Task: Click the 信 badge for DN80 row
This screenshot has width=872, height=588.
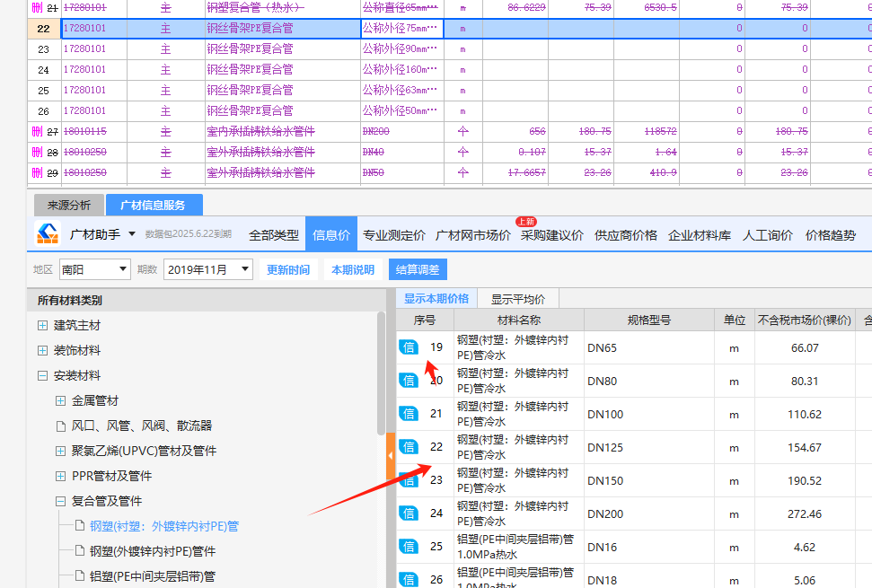Action: [x=409, y=381]
